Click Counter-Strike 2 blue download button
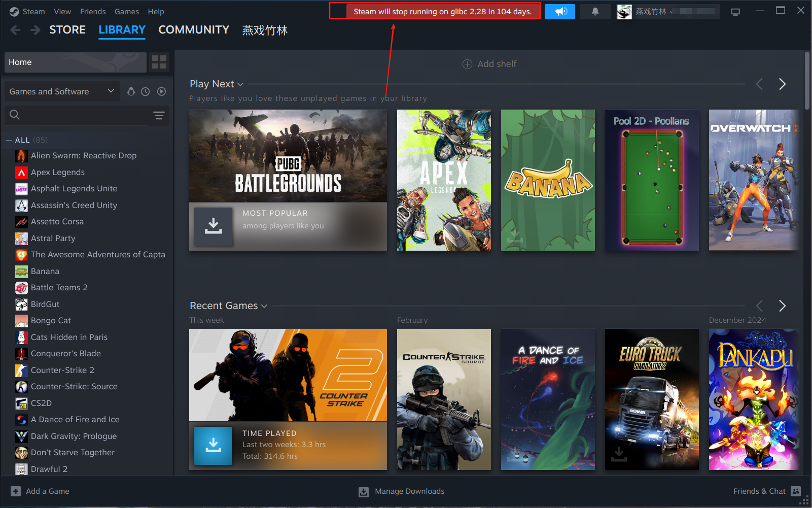The height and width of the screenshot is (508, 812). pos(214,446)
